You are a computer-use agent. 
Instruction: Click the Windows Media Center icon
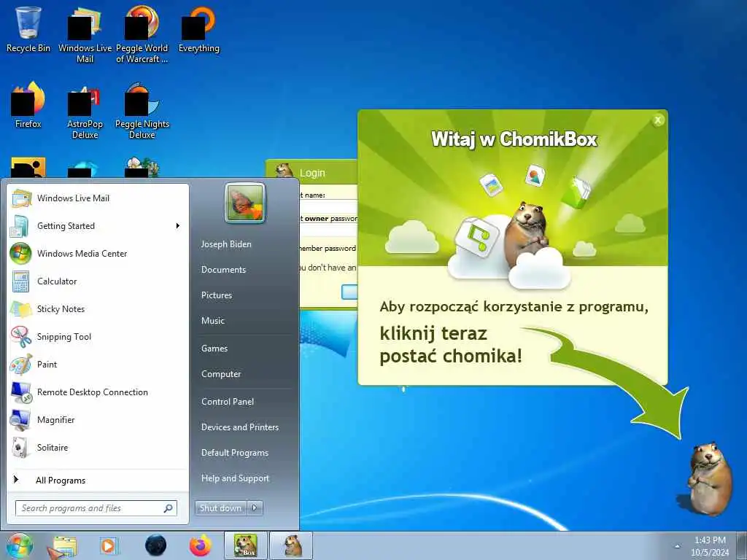(20, 253)
